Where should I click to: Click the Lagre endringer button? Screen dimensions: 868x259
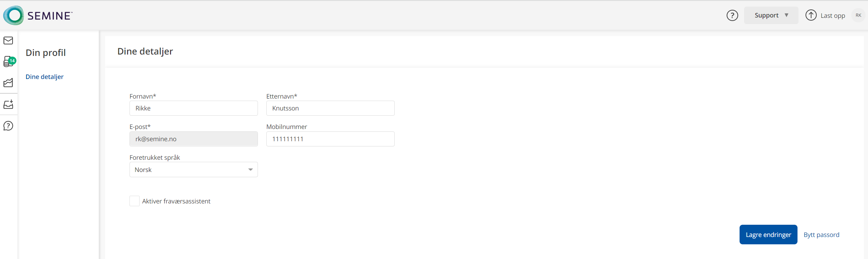[x=768, y=235]
